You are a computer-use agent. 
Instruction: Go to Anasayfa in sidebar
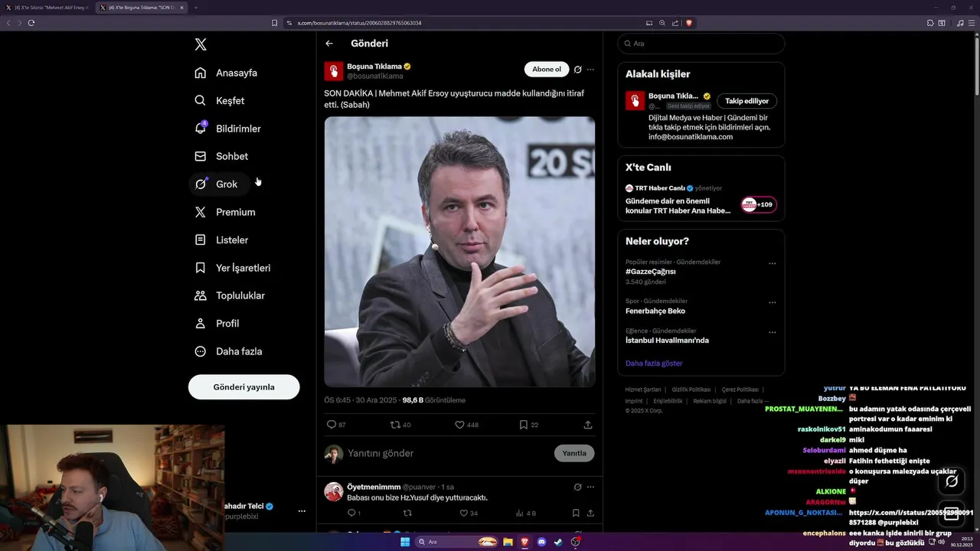(226, 73)
